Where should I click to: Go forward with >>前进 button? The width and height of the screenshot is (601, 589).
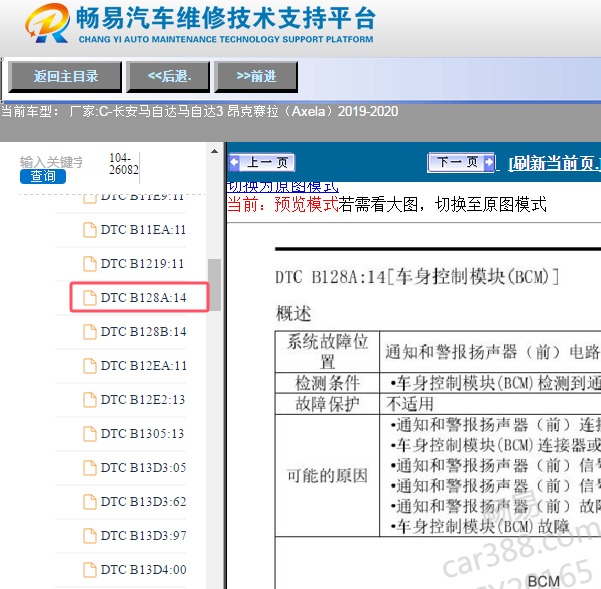(256, 77)
